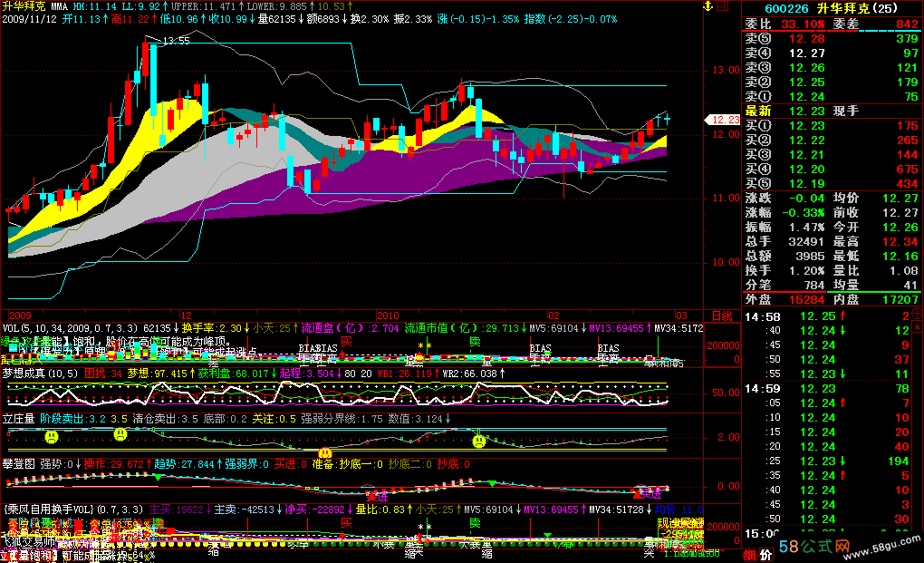Select the VOL(5,10,34,2009,0.7,3.3) indicator title
The height and width of the screenshot is (563, 924).
tap(70, 328)
